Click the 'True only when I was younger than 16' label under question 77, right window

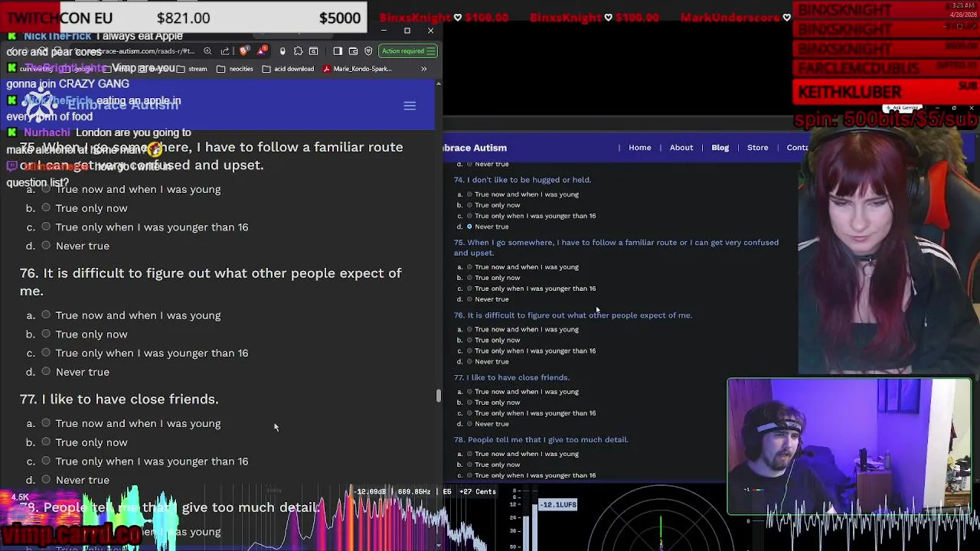coord(535,413)
